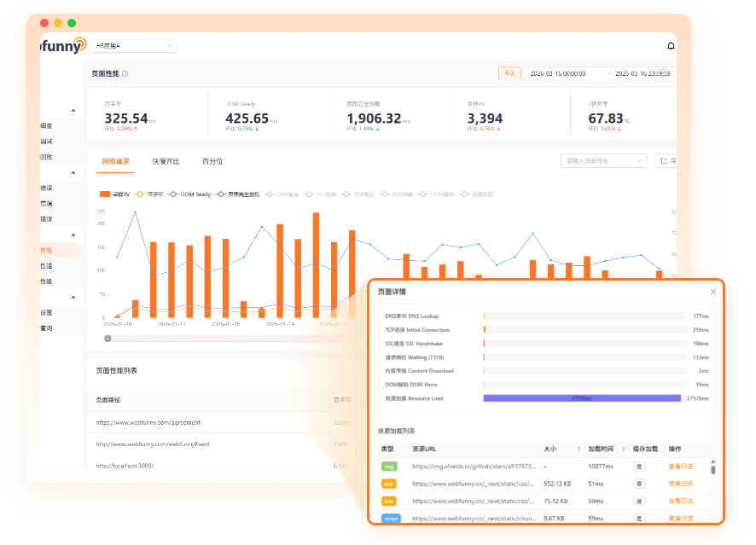Screen dimensions: 756x545
Task: Click the webfunny logo
Action: (x=63, y=45)
